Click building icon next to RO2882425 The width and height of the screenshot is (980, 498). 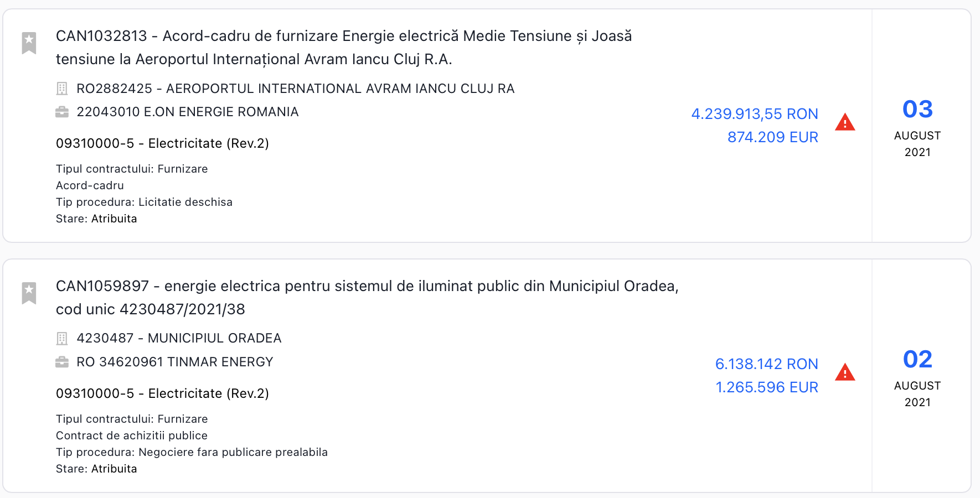click(x=62, y=89)
